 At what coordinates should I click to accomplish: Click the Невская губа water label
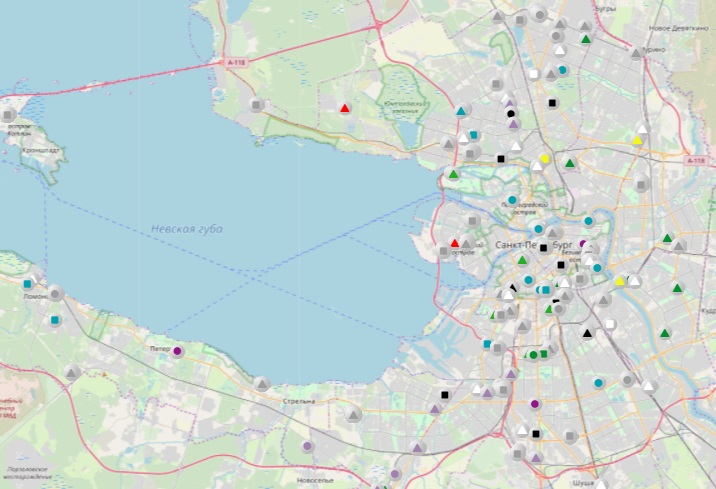(187, 229)
